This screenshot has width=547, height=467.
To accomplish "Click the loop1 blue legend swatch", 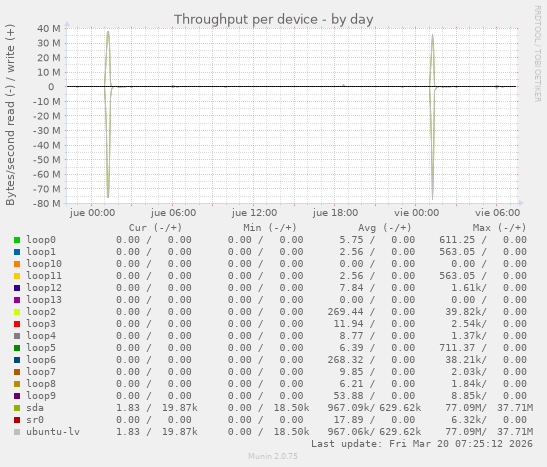I will coord(17,252).
